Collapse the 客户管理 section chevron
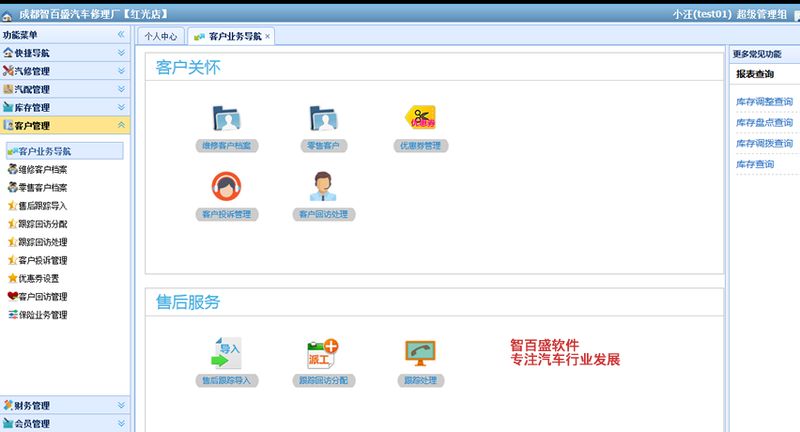 [121, 125]
